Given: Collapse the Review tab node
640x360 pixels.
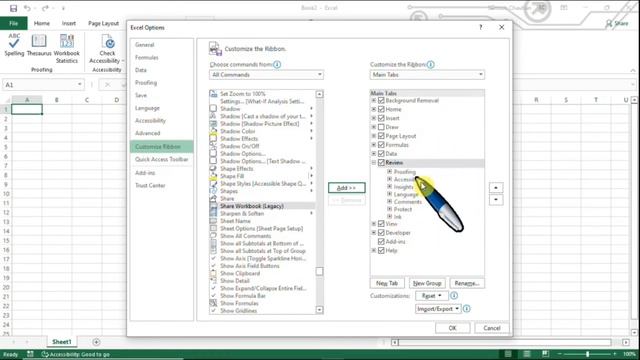Looking at the screenshot, I should [373, 163].
